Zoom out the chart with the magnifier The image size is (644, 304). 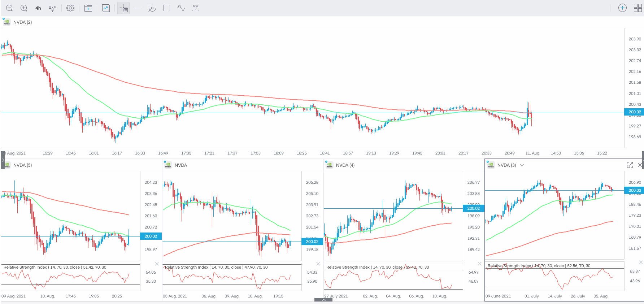pyautogui.click(x=9, y=8)
